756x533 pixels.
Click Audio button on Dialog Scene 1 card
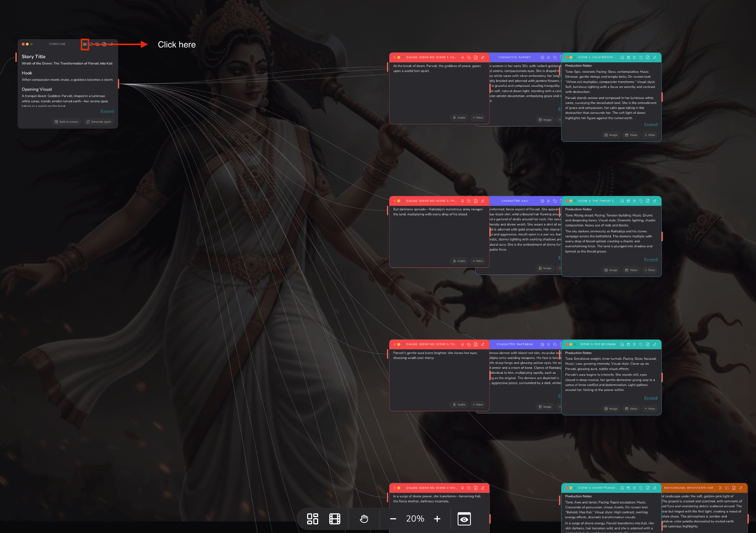click(x=459, y=117)
